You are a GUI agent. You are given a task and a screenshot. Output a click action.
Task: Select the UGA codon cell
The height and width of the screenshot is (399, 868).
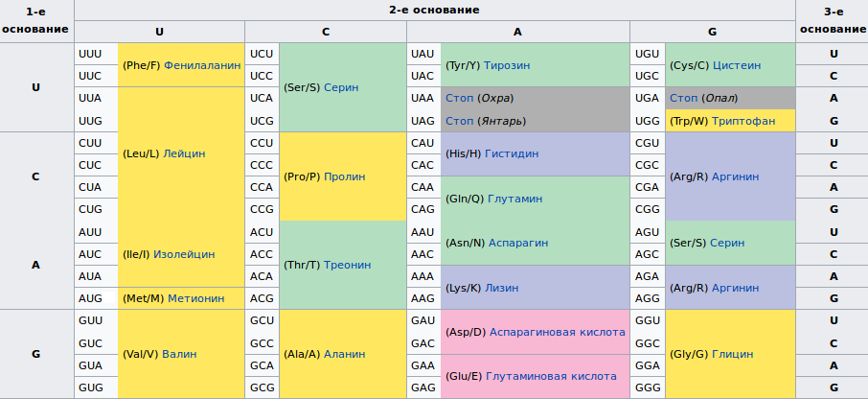[x=648, y=98]
